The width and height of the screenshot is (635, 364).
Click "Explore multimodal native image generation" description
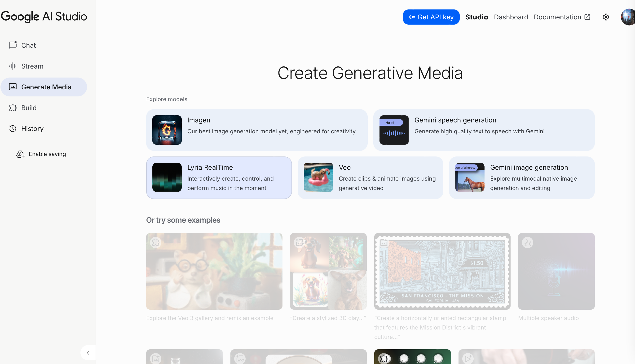click(x=534, y=183)
